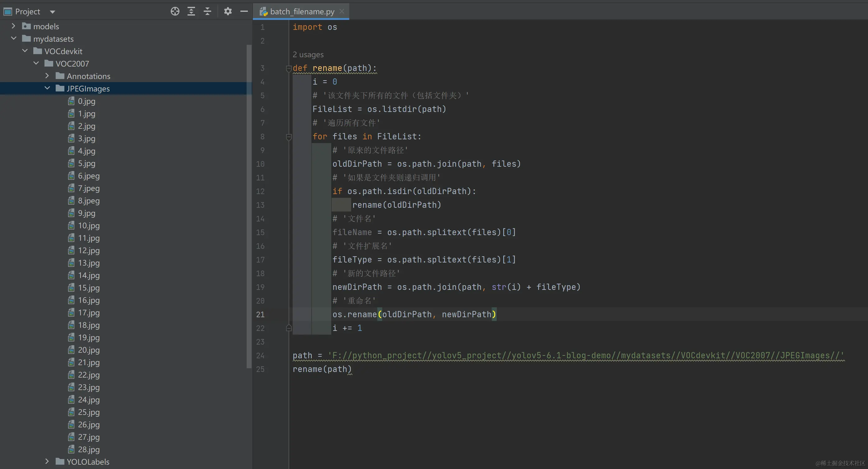
Task: Click the Select Opened File locate icon
Action: point(175,12)
